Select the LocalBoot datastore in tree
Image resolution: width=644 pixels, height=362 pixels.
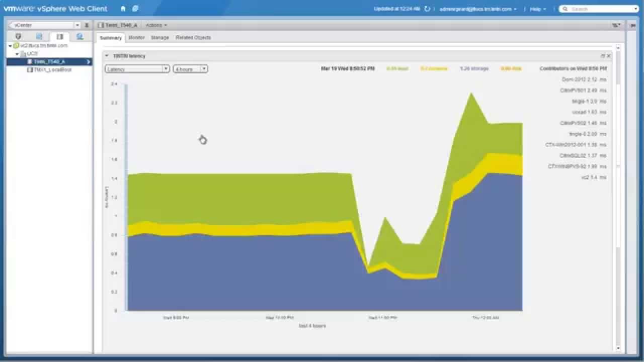pyautogui.click(x=49, y=70)
